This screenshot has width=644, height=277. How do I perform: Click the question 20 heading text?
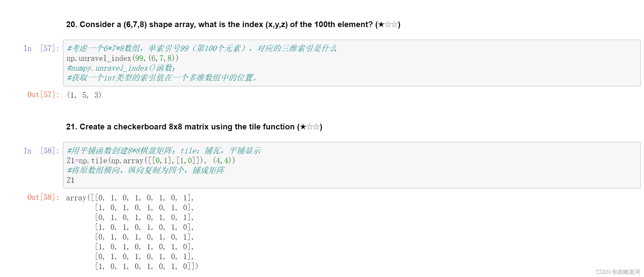pyautogui.click(x=233, y=25)
